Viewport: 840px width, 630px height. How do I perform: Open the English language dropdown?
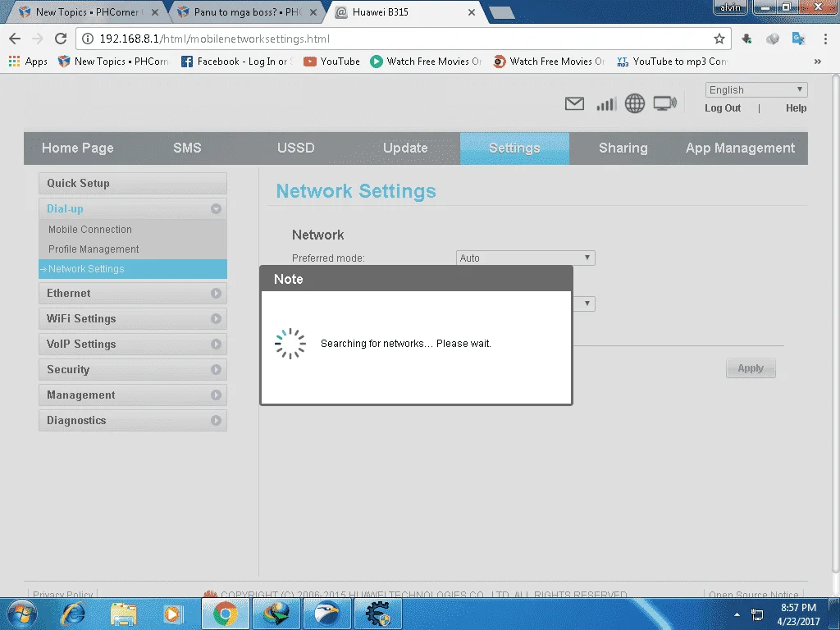click(x=756, y=89)
